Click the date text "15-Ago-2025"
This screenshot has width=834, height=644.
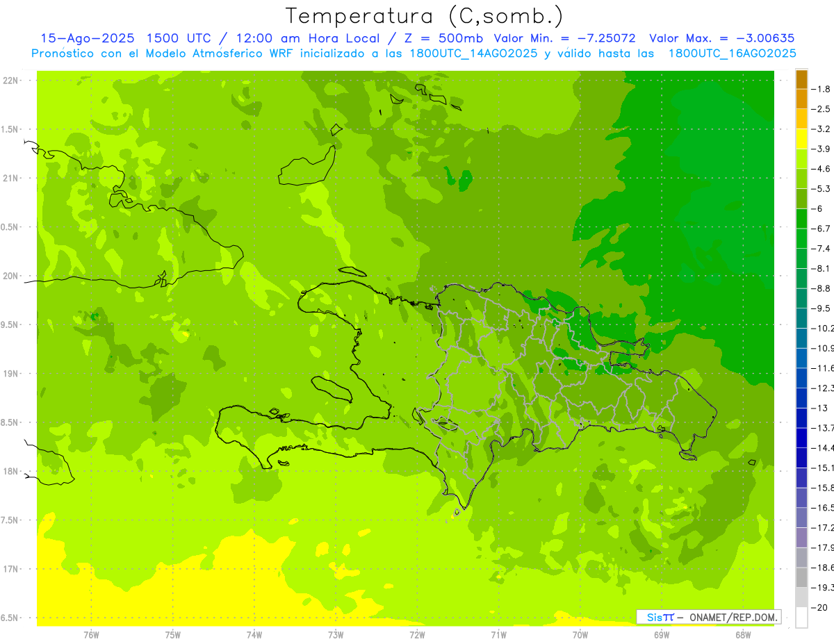click(86, 38)
